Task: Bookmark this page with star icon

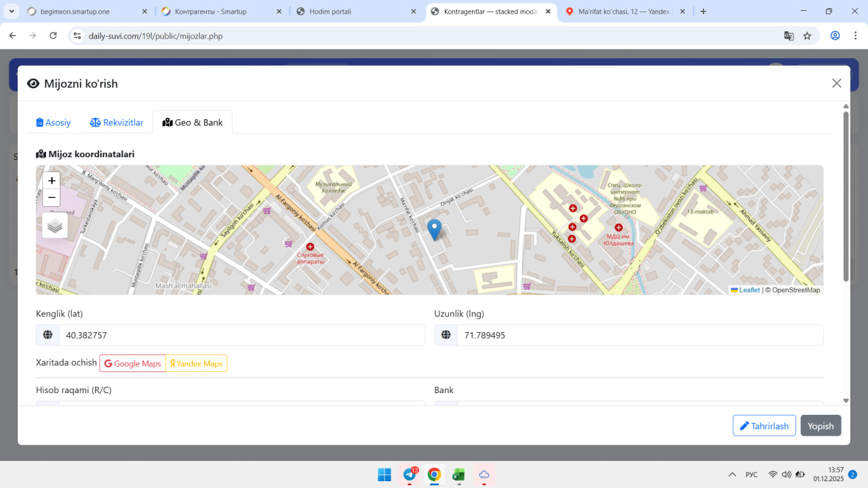Action: pos(807,36)
